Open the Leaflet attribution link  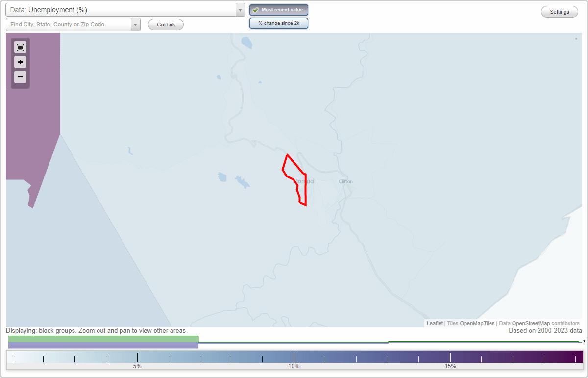point(435,323)
